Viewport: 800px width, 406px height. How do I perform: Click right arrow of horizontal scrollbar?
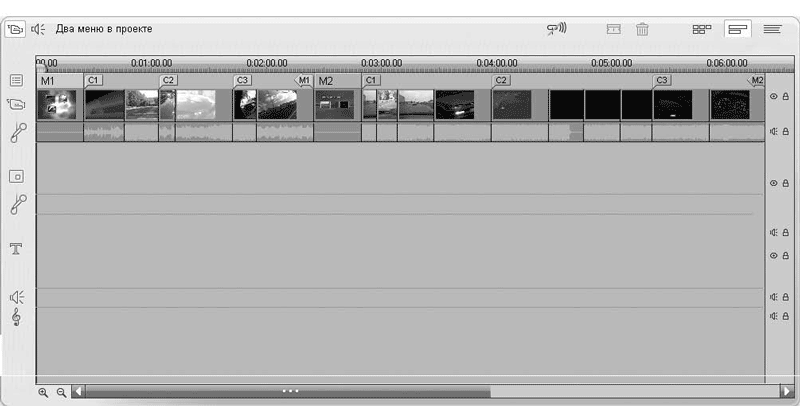(787, 393)
